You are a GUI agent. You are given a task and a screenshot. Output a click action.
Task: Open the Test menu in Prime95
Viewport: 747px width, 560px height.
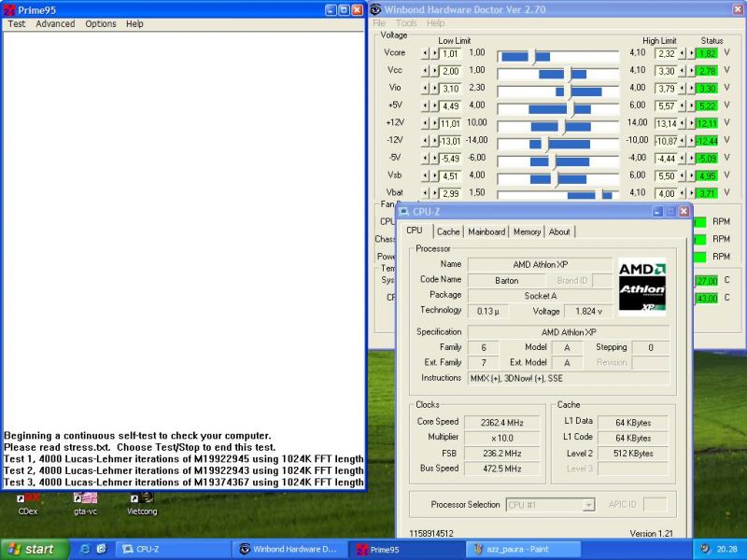[x=17, y=24]
